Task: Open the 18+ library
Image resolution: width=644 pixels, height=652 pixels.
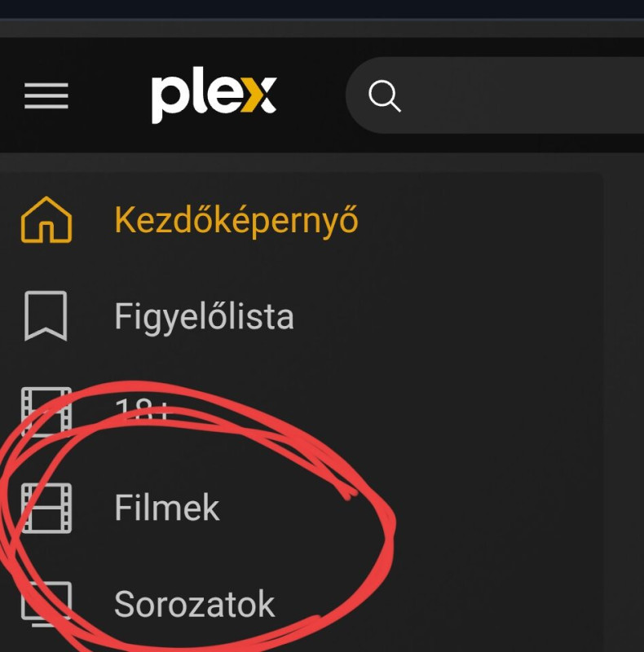Action: pyautogui.click(x=142, y=412)
